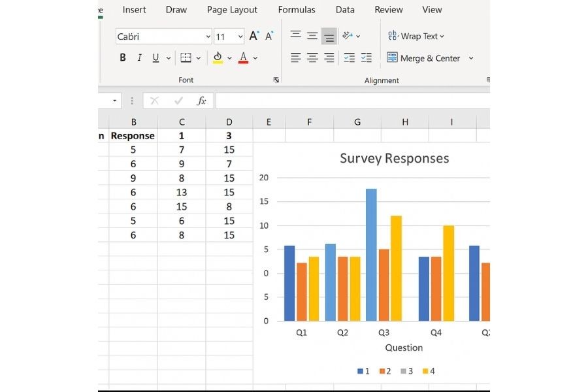Screen dimensions: 588x392
Task: Select the Response header cell
Action: pos(133,136)
